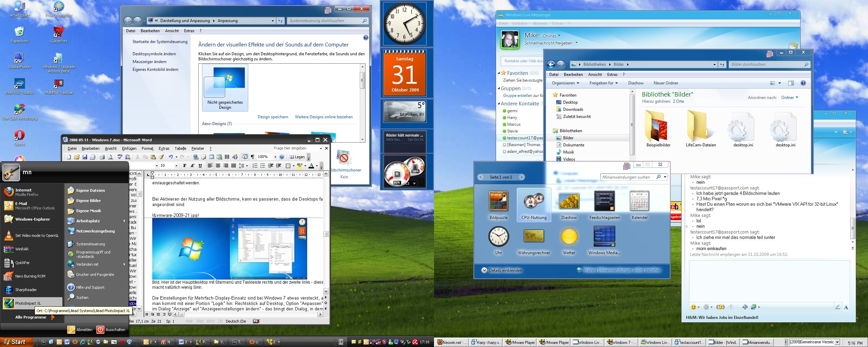Select the Feedschlagzeilen gadget in gallery
The height and width of the screenshot is (347, 868).
605,205
